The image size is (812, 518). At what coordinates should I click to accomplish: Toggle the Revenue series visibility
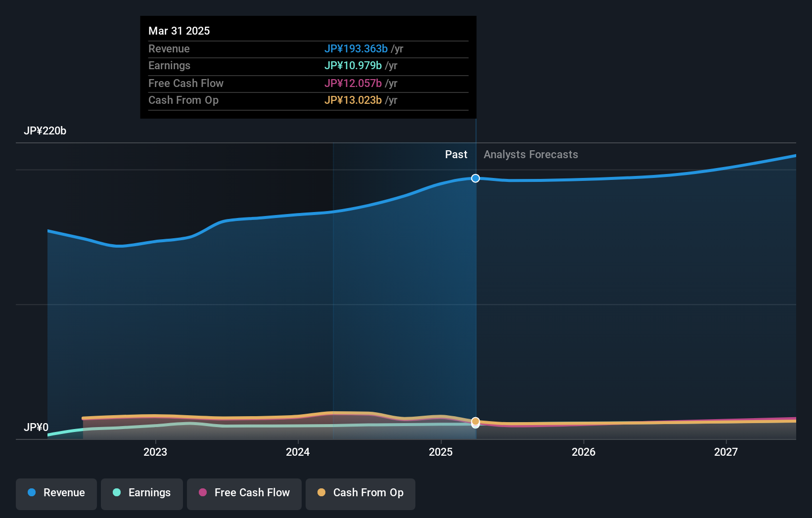(x=56, y=494)
